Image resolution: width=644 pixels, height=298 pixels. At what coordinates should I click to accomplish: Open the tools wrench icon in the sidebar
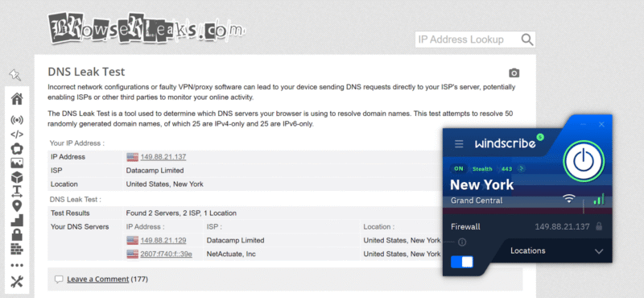click(17, 282)
